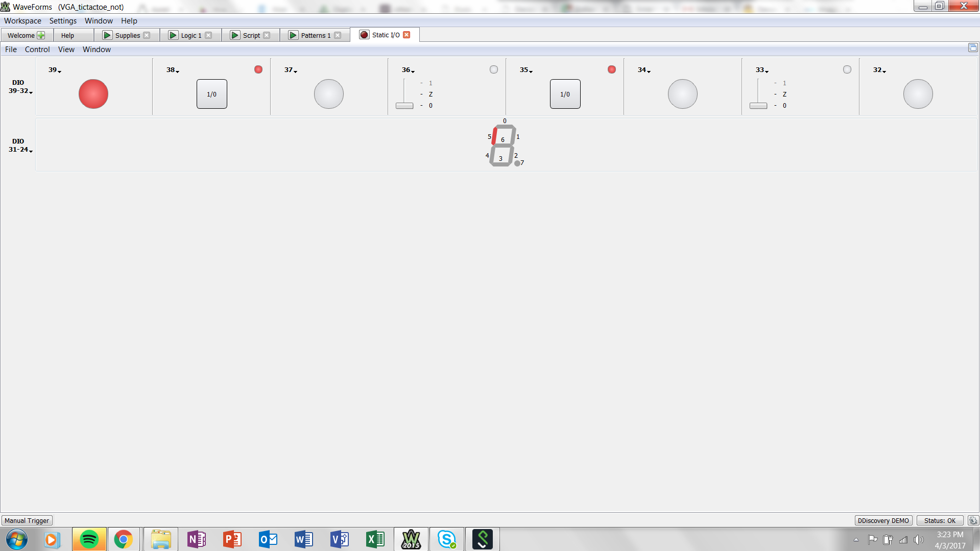
Task: Expand the DIO 39-32 group dropdown
Action: point(20,87)
